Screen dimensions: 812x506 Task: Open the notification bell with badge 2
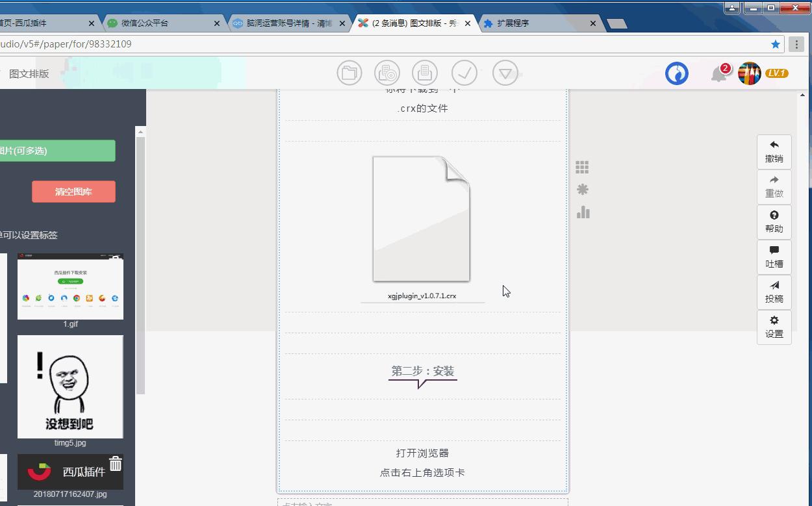pos(718,73)
